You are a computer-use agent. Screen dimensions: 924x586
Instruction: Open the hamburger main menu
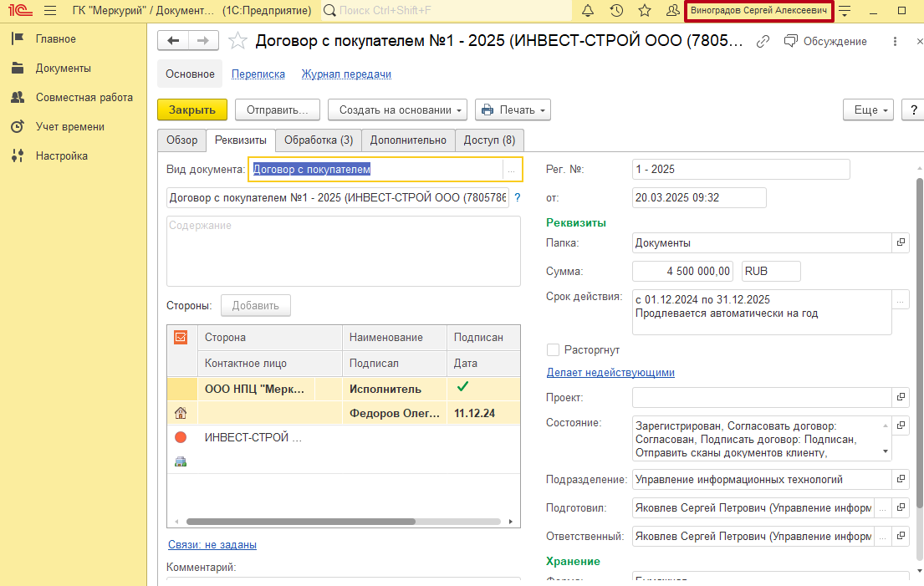49,11
